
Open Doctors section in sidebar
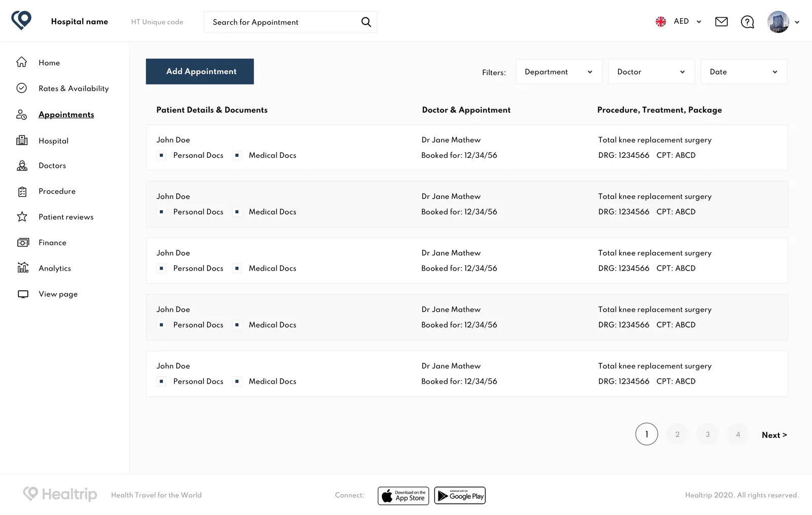pyautogui.click(x=52, y=165)
